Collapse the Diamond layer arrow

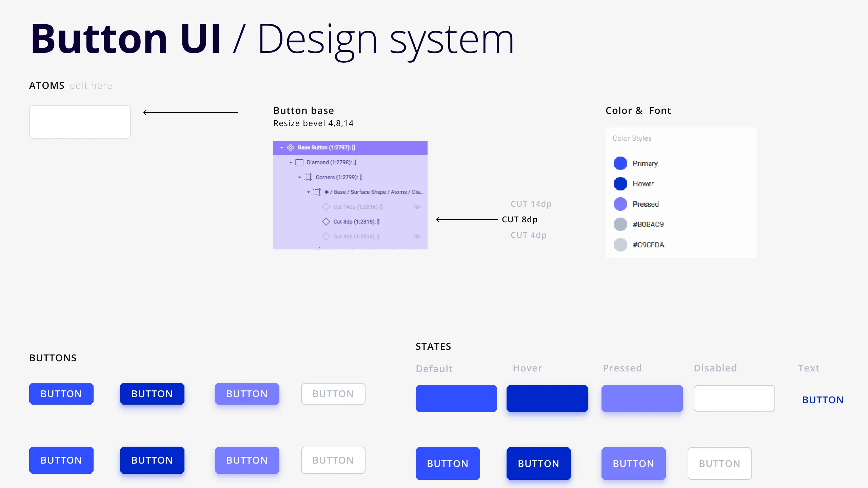291,163
